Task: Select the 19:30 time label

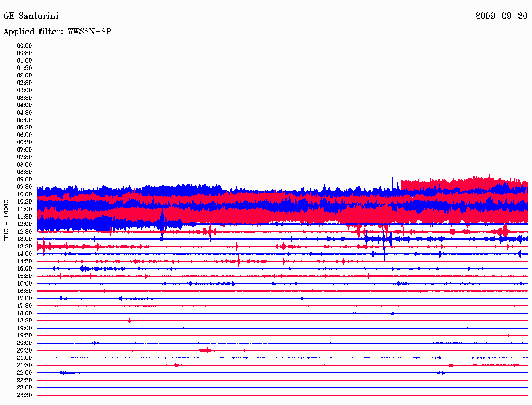Action: [24, 336]
